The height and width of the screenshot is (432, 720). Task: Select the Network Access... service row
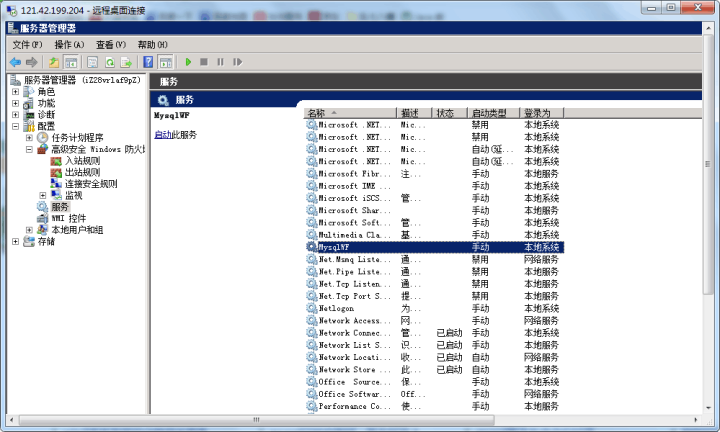434,320
